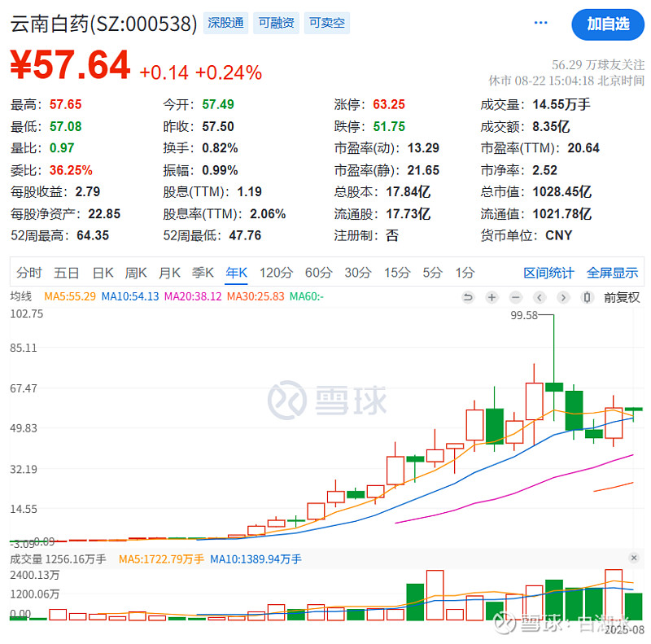Click the 成交量 value 14.55万手

[x=561, y=105]
